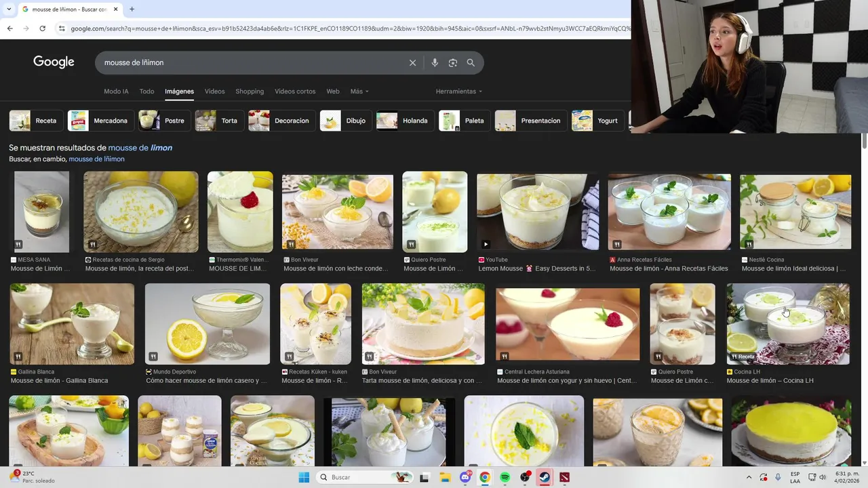Image resolution: width=868 pixels, height=488 pixels.
Task: Click the sync update tray icon
Action: (764, 477)
